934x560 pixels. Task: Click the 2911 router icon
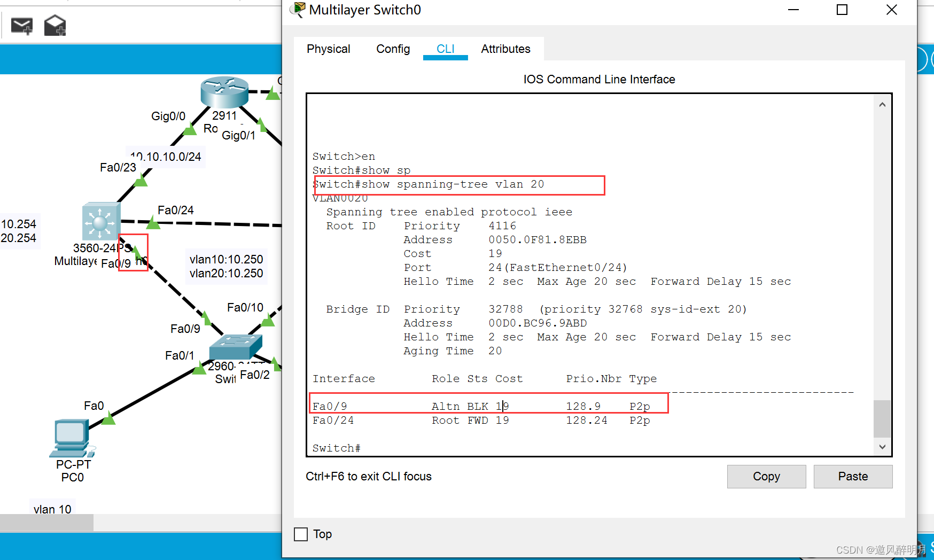pyautogui.click(x=224, y=91)
